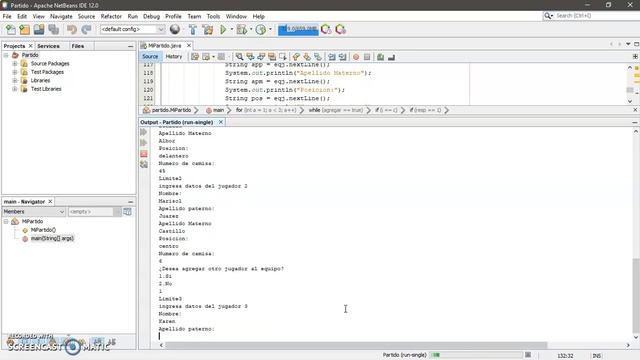Click the Save All toolbar icon

click(53, 29)
